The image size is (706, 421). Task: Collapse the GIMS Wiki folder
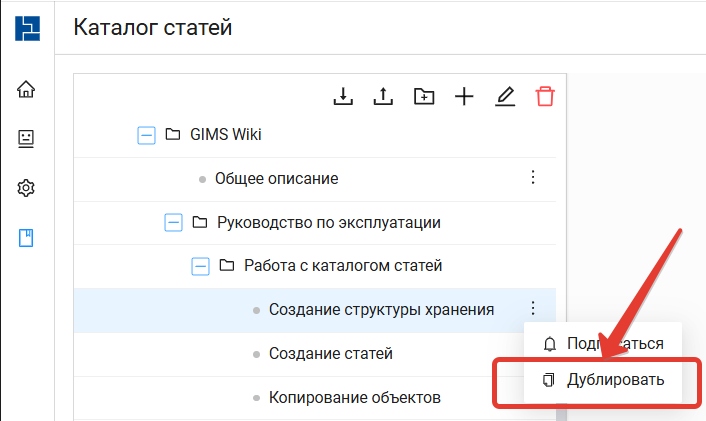[x=146, y=135]
